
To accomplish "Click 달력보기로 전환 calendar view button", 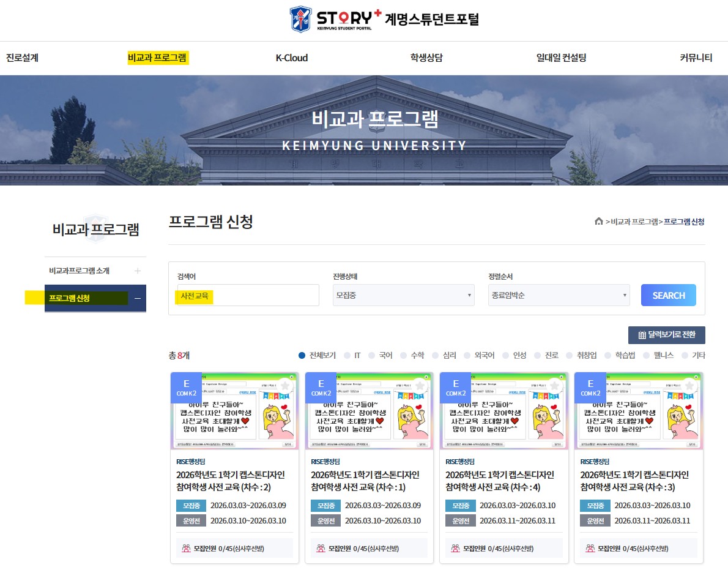I will 666,335.
